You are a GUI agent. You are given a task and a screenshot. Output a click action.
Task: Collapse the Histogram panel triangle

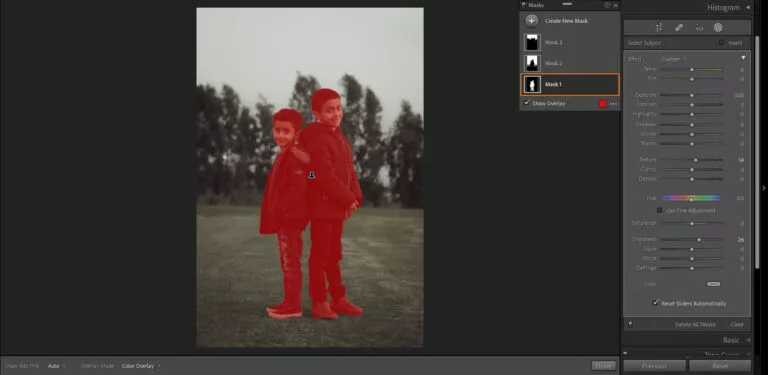[747, 7]
